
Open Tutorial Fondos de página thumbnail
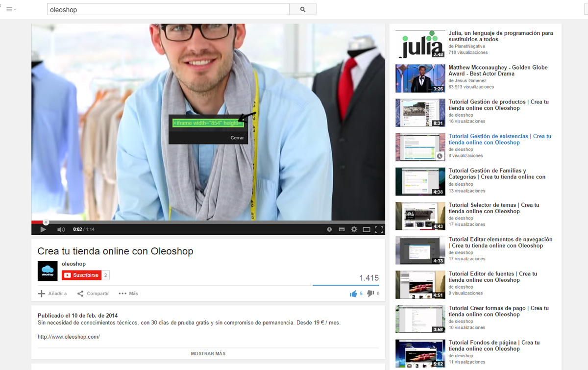tap(420, 354)
